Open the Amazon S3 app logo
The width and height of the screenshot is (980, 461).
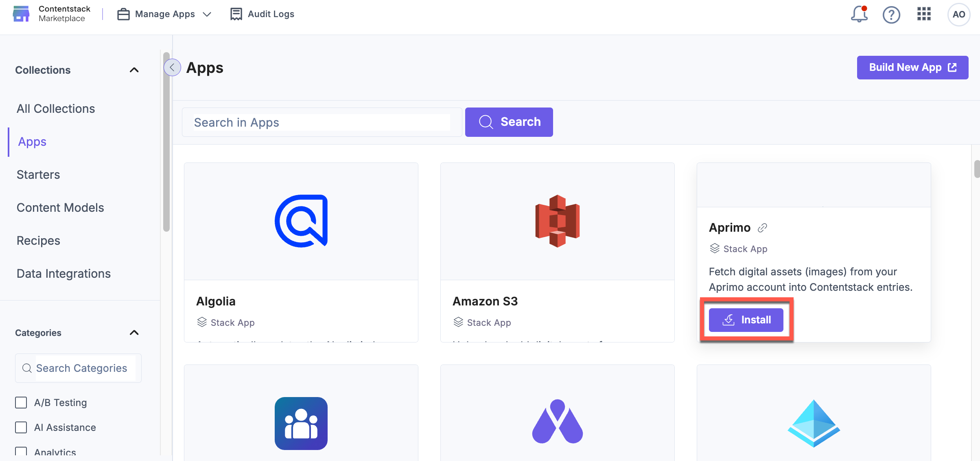coord(557,221)
